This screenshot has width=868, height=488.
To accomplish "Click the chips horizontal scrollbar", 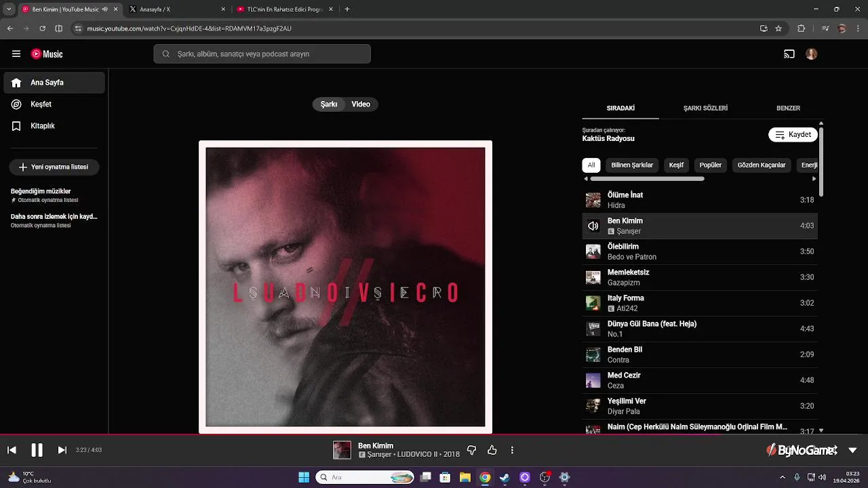I will pos(647,179).
